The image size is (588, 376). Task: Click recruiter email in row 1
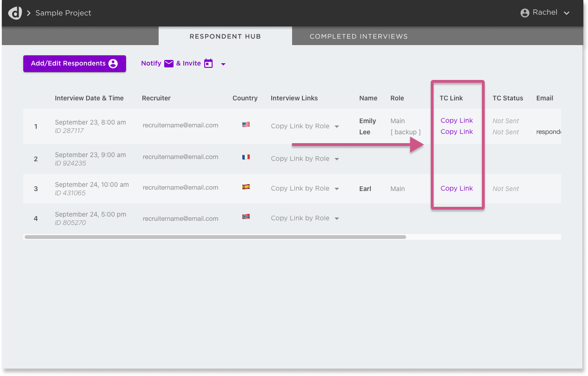tap(180, 125)
